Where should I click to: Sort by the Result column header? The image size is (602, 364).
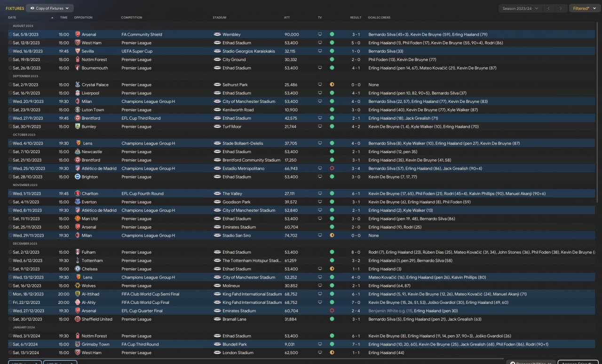356,18
